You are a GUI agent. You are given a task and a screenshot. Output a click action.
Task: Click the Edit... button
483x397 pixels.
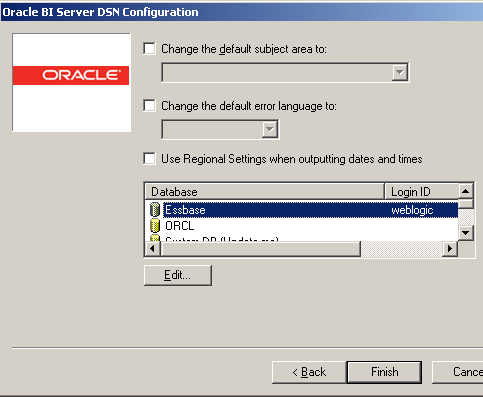tap(178, 275)
